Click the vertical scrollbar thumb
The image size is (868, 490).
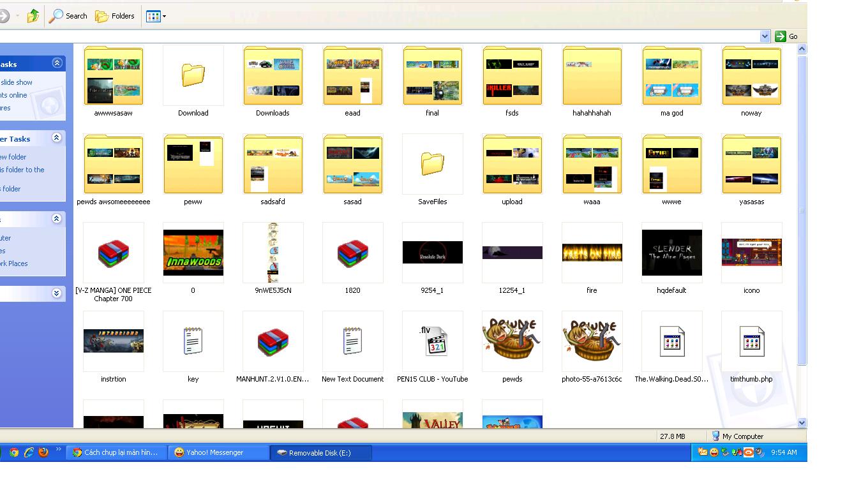(802, 210)
